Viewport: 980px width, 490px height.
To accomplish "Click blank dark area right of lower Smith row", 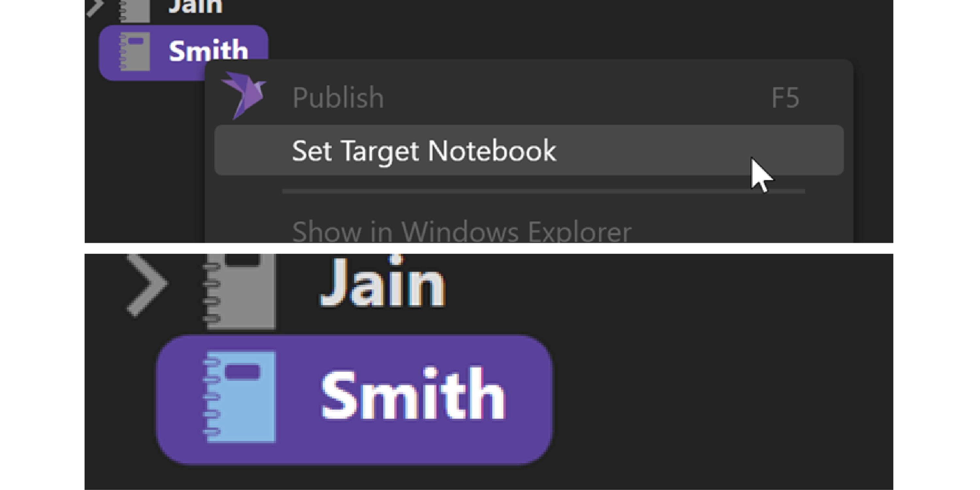I will tap(723, 400).
